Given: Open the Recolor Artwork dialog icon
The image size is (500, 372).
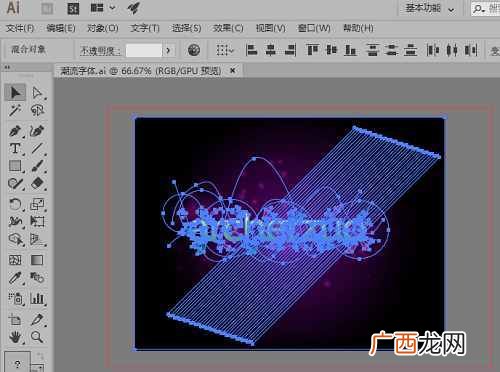Looking at the screenshot, I should coord(194,50).
